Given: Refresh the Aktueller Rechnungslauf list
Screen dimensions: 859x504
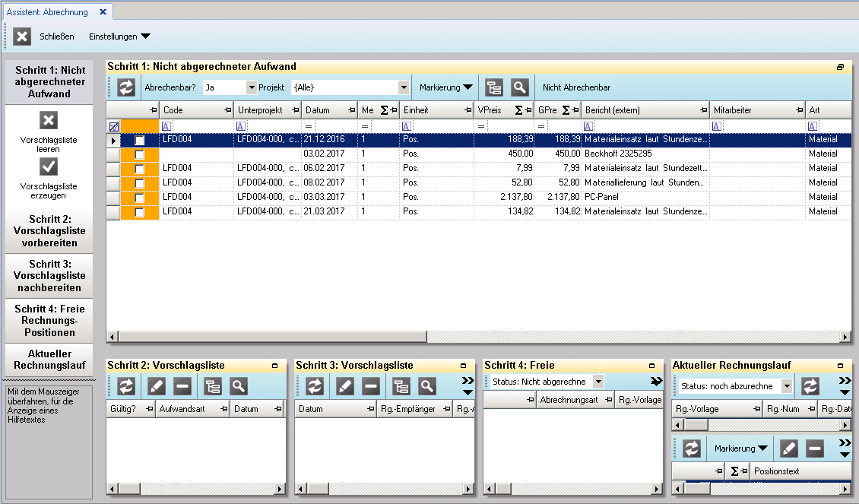Looking at the screenshot, I should 811,386.
